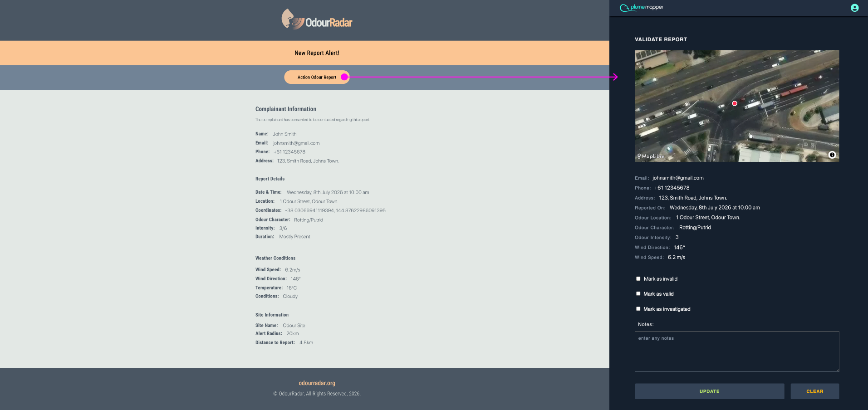Click the Conditions Cloudy value
Image resolution: width=868 pixels, height=410 pixels.
tap(290, 297)
